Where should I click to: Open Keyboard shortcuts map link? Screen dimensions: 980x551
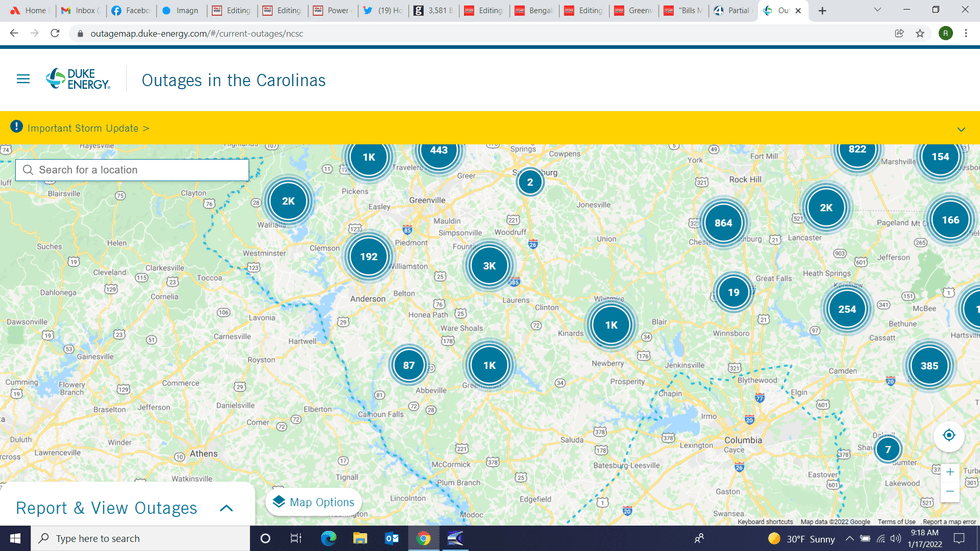point(765,522)
